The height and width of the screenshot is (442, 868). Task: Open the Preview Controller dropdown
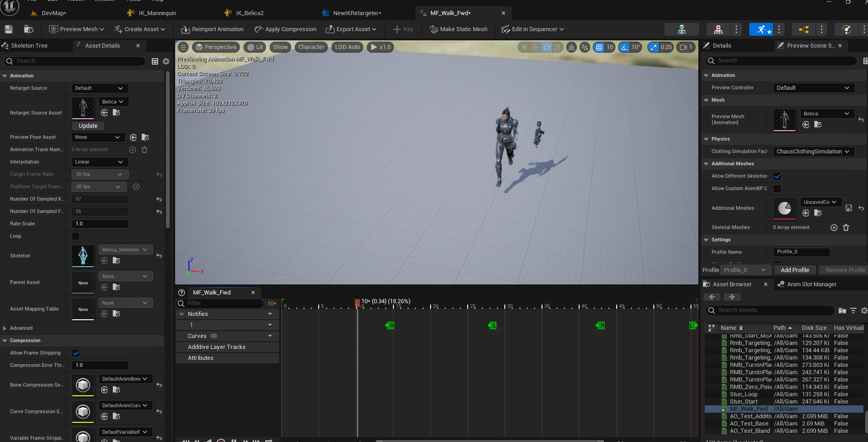point(813,88)
